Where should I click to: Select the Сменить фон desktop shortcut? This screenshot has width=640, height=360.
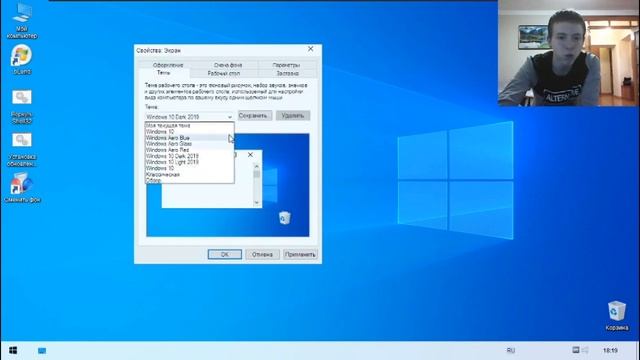pos(22,188)
